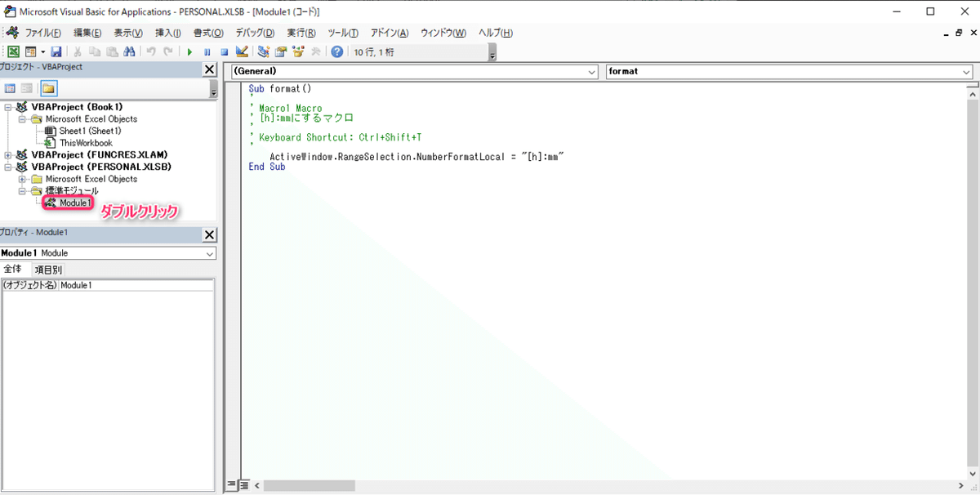Viewport: 980px width, 495px height.
Task: Open the ツール menu
Action: (x=343, y=33)
